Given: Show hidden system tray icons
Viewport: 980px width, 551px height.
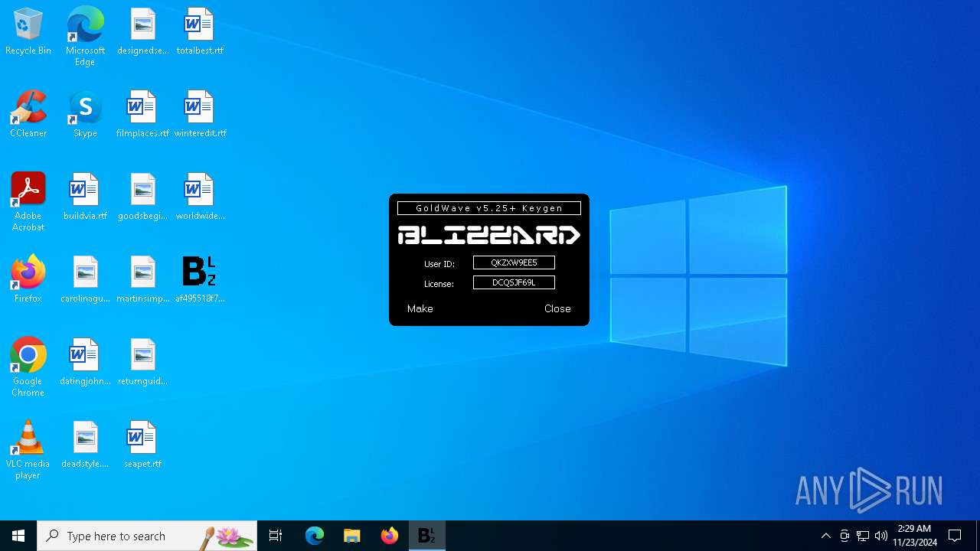Looking at the screenshot, I should (x=825, y=536).
